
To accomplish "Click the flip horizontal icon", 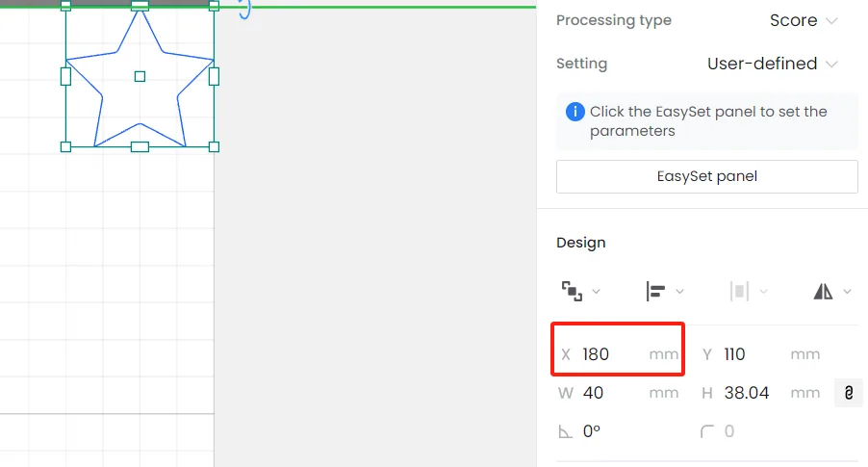I will [823, 292].
